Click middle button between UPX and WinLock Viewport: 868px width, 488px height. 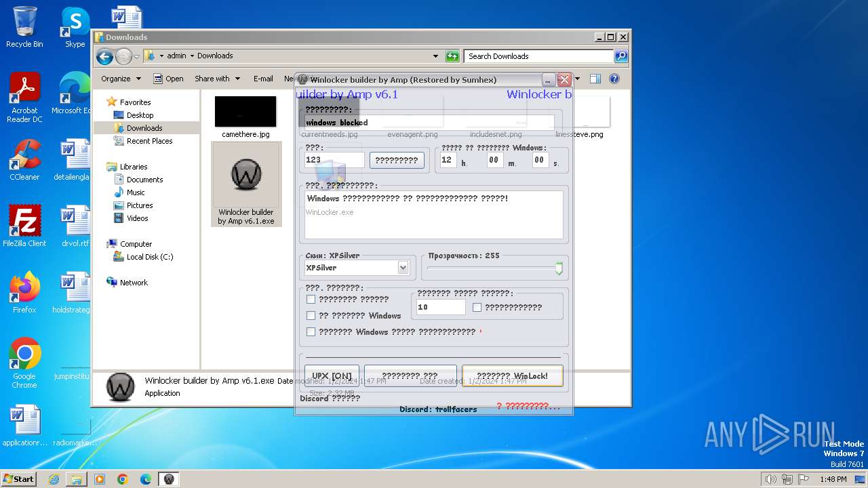coord(410,376)
